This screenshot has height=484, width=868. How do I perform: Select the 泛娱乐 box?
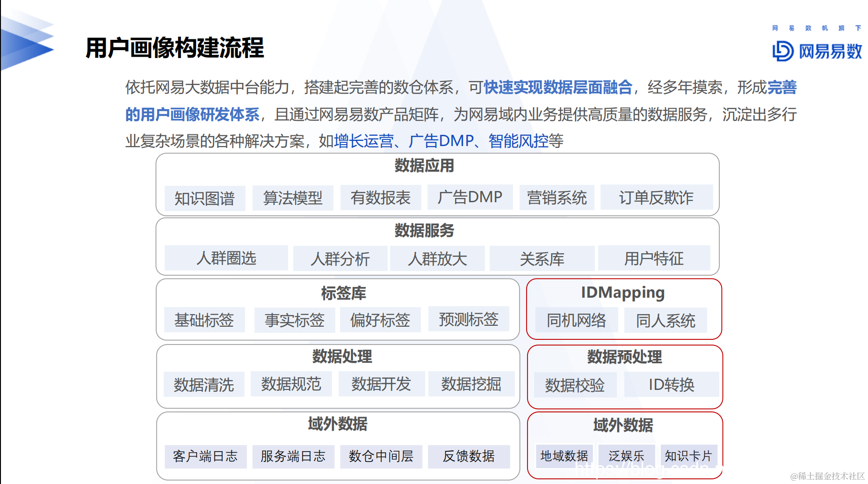click(x=627, y=456)
